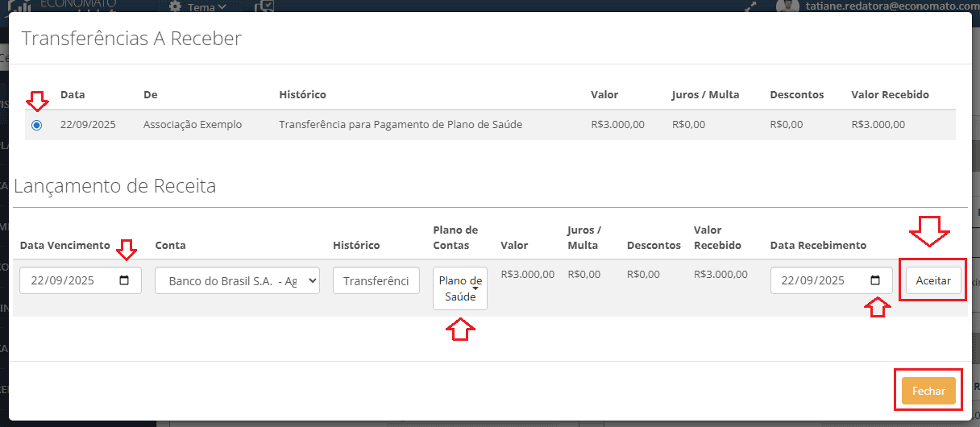Click the checklist icon beside Tema
The image size is (980, 427).
pos(264,6)
